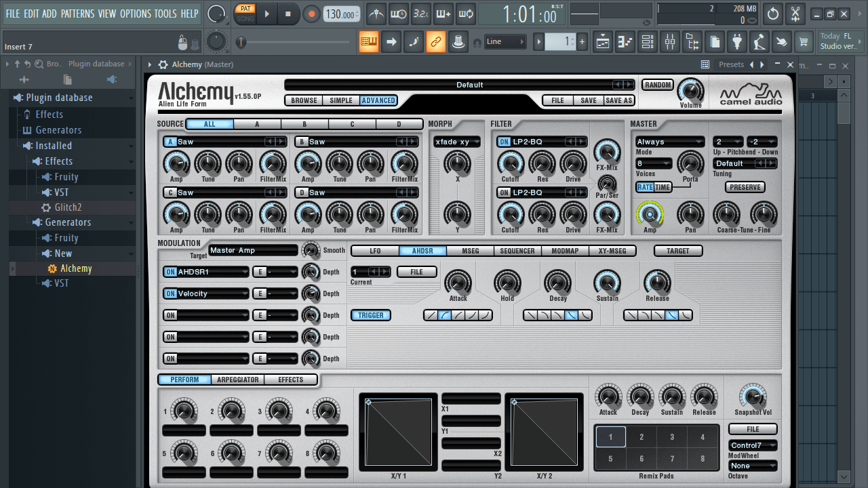Click the BROWSE button in Alchemy
868x488 pixels.
[304, 100]
